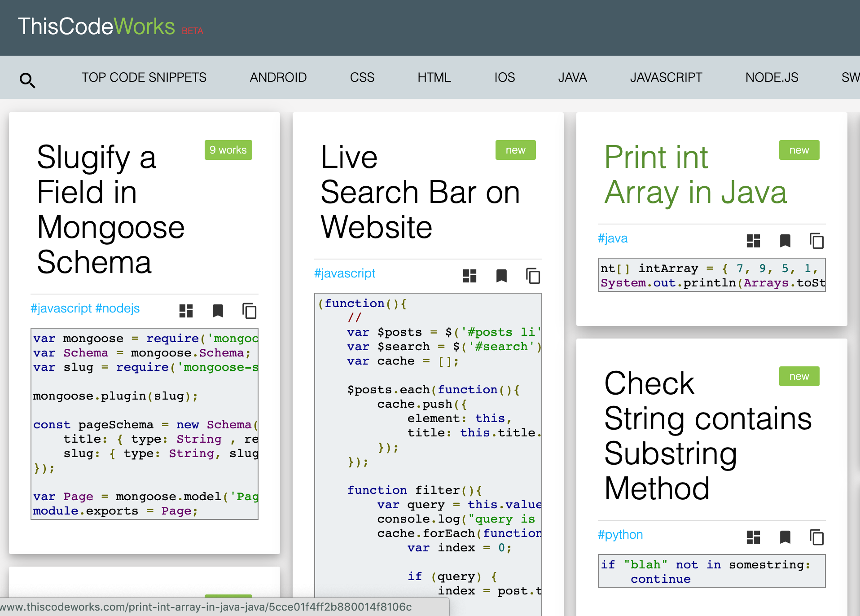
Task: Click the #python tag
Action: 620,535
